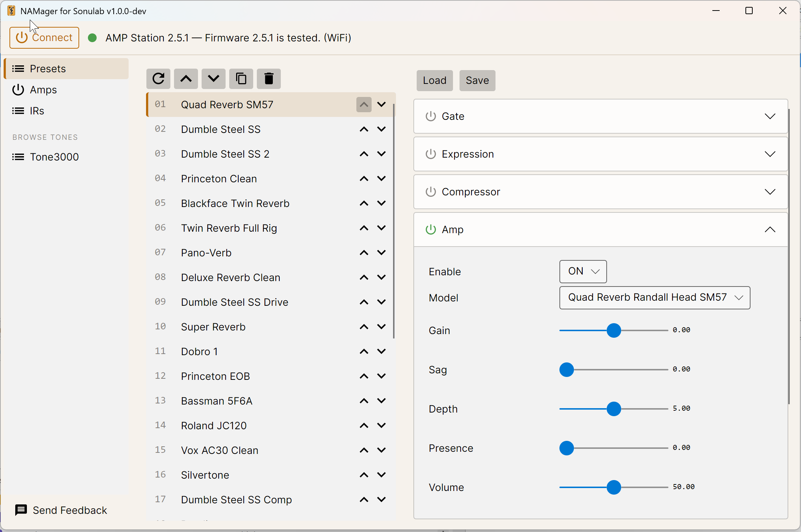Expand the Gate section chevron
The image size is (801, 532).
click(x=770, y=116)
